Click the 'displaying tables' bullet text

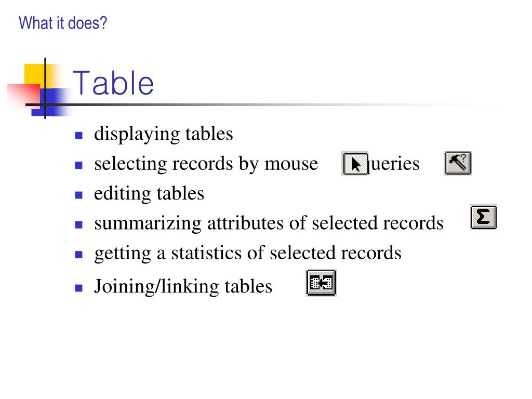click(x=164, y=134)
